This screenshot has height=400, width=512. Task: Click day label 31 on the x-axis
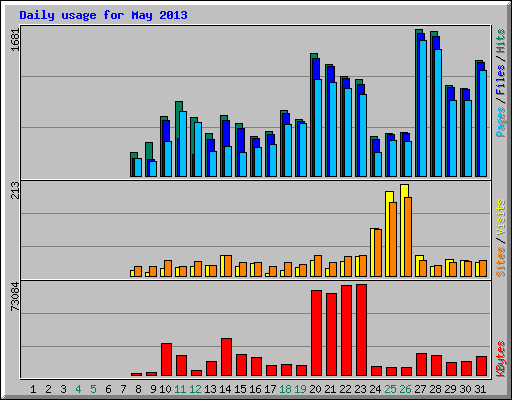tap(480, 389)
